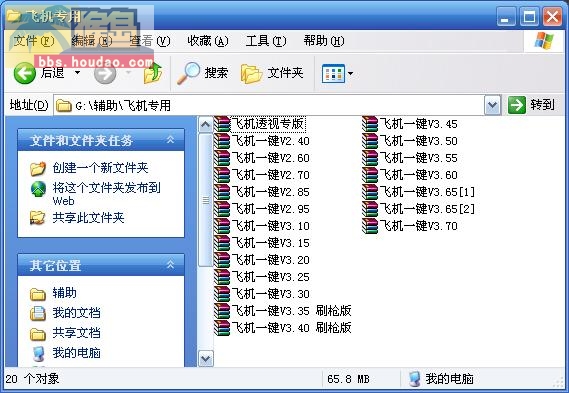Viewport: 569px width, 393px height.
Task: Toggle the Folders pane button
Action: point(272,73)
